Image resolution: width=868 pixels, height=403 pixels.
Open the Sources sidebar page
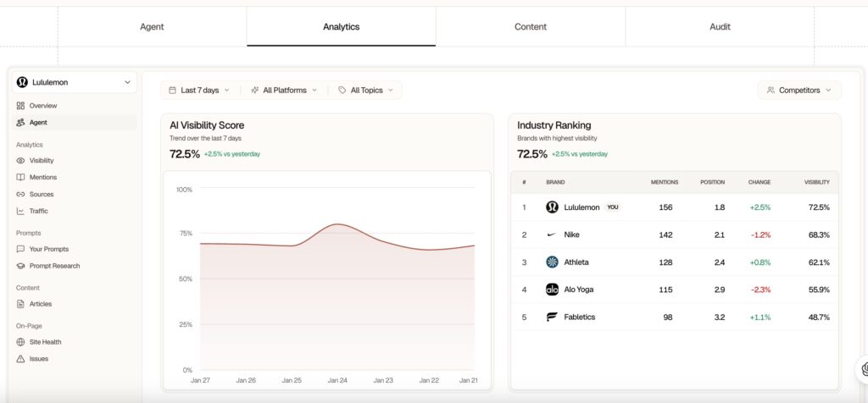[75, 195]
